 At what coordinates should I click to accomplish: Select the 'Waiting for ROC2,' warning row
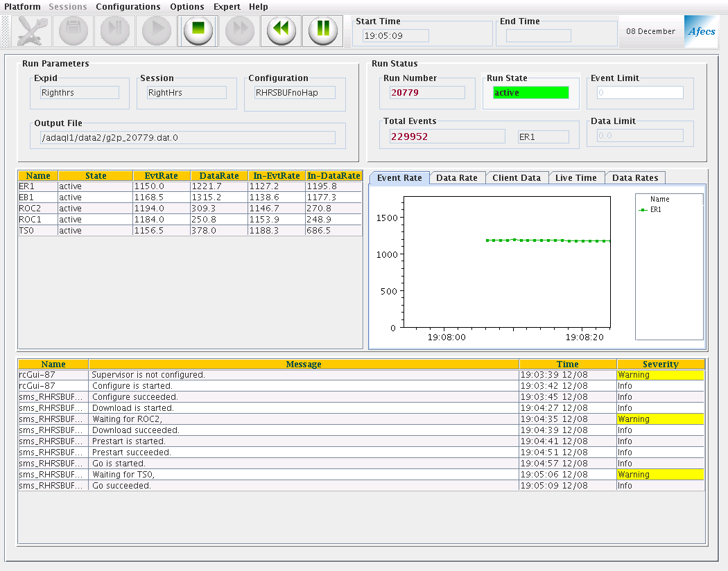click(x=361, y=419)
